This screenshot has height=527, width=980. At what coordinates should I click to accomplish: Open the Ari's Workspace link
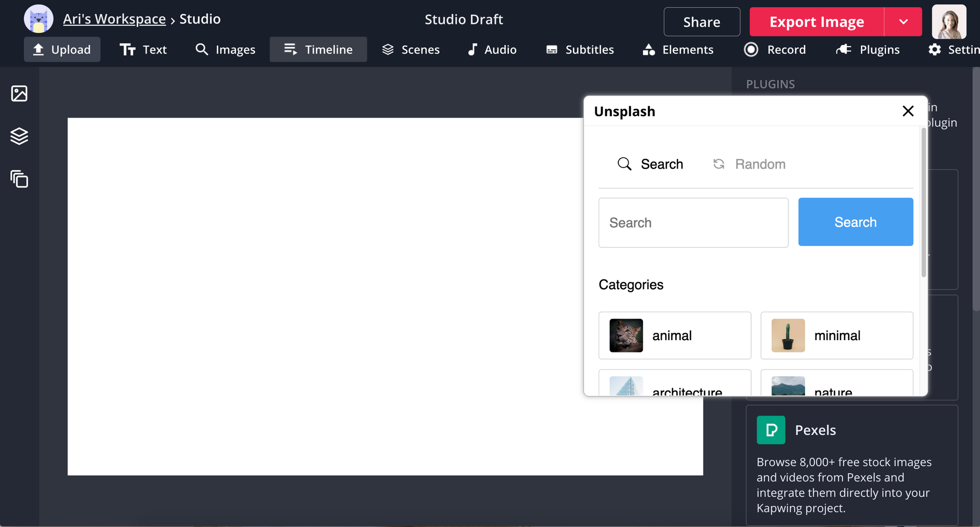click(114, 19)
